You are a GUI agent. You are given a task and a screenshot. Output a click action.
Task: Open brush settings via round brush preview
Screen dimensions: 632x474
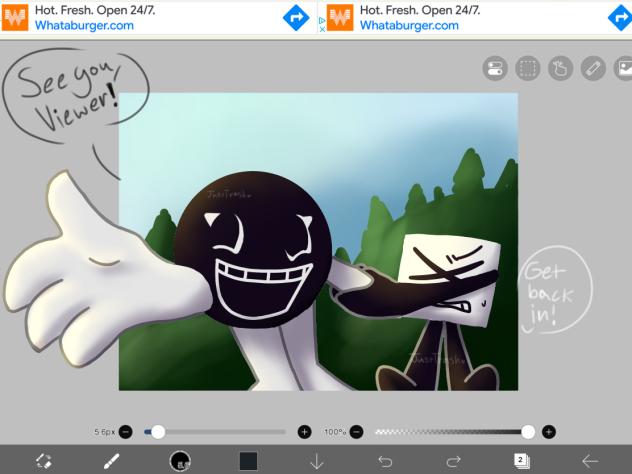tap(180, 461)
